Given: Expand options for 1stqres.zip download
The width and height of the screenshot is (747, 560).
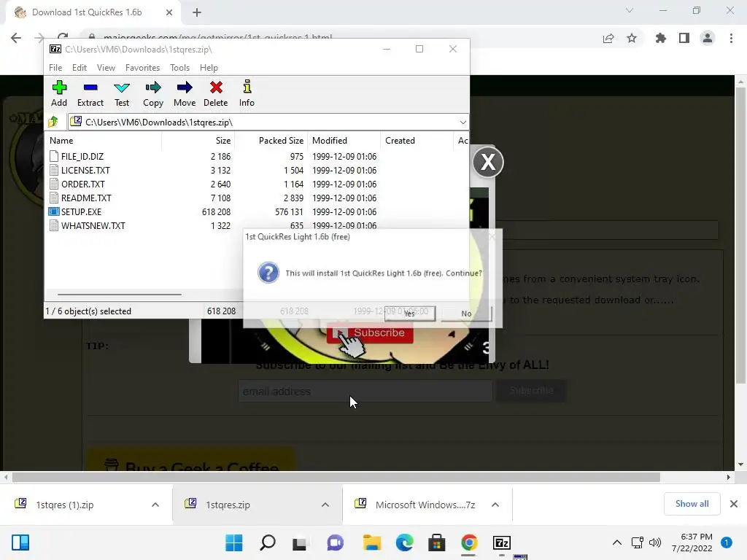Looking at the screenshot, I should 325,505.
